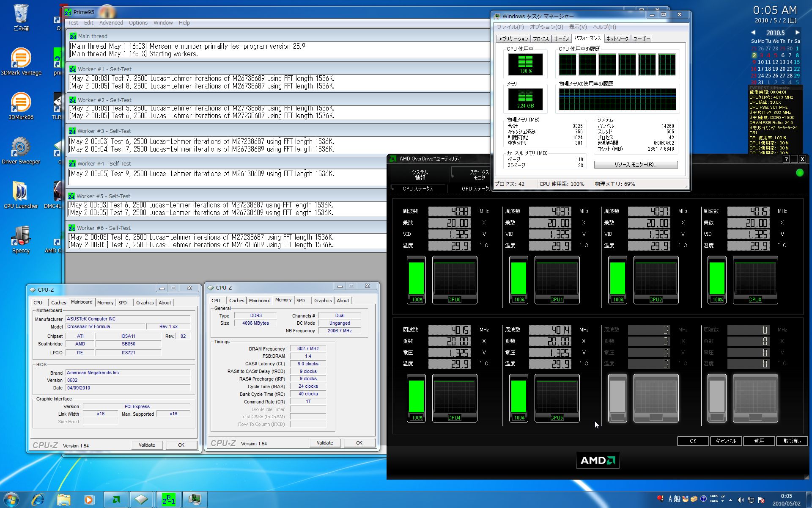
Task: Click CPU0 100% usage bar in AMD OverDrive
Action: (x=416, y=280)
